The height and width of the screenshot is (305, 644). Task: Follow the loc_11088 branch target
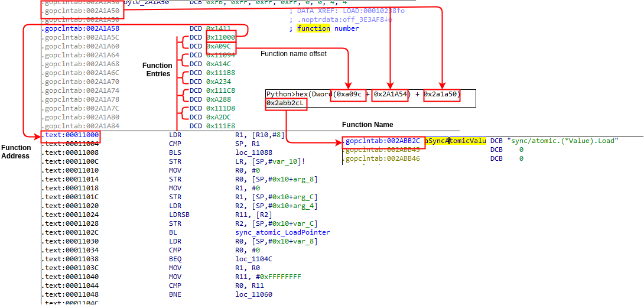[x=254, y=152]
